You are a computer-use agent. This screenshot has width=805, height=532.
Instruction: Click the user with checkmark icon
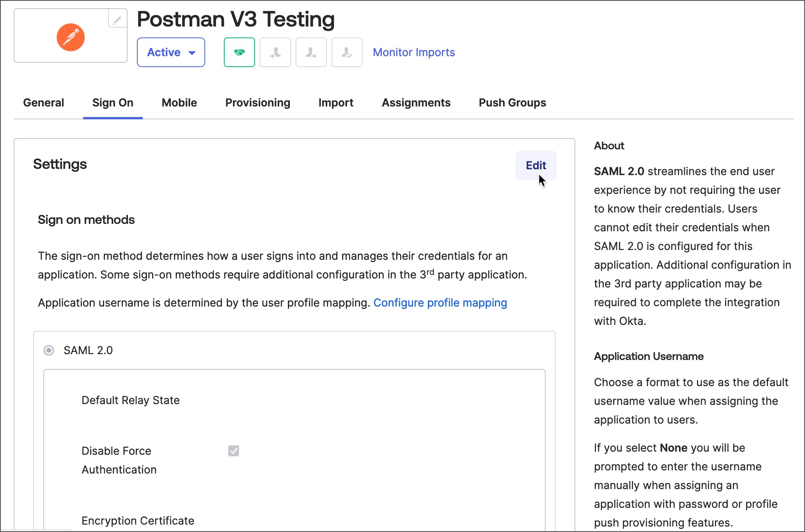click(x=347, y=52)
